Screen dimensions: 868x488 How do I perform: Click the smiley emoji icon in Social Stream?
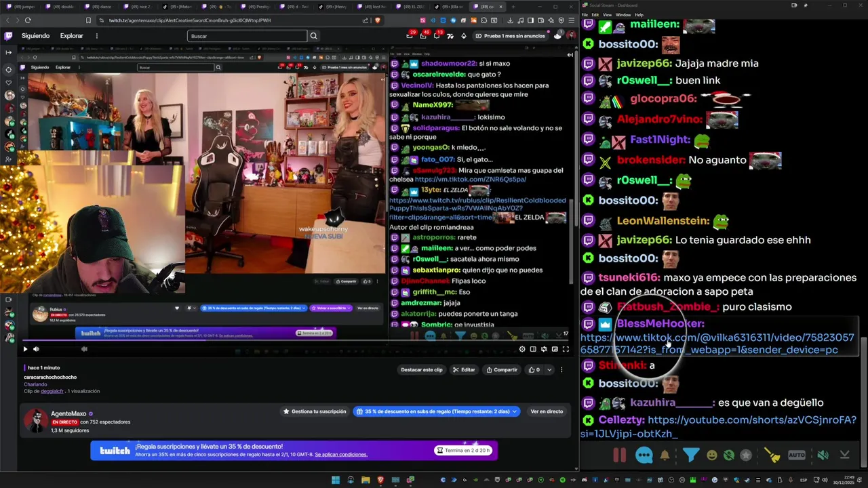pyautogui.click(x=711, y=455)
